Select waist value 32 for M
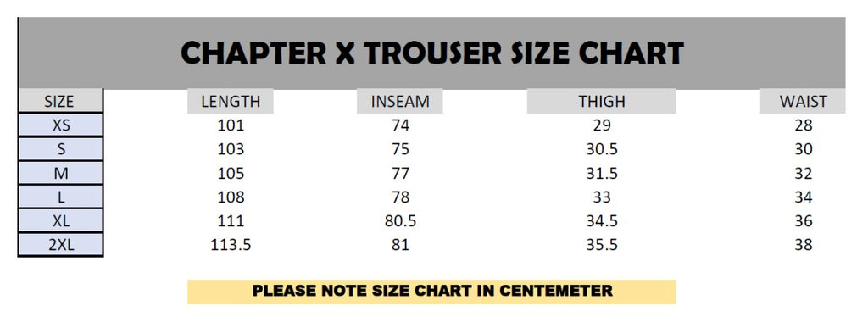Viewport: 868px width, 328px height. (x=804, y=173)
